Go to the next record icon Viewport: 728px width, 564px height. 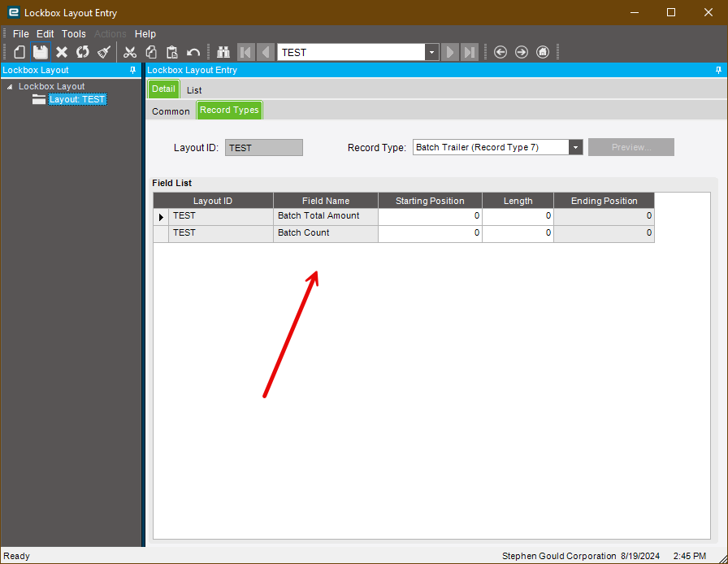click(x=450, y=52)
